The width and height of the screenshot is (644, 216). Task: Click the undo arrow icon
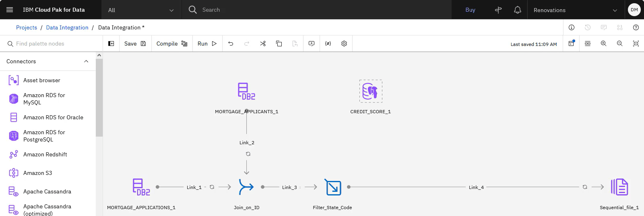(231, 44)
